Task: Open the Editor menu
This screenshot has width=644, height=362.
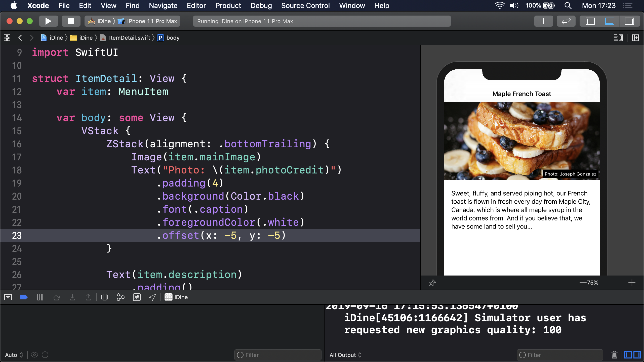Action: (x=196, y=6)
